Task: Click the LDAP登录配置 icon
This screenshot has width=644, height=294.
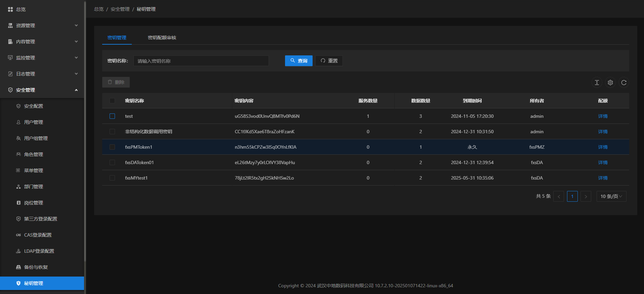Action: [x=18, y=251]
